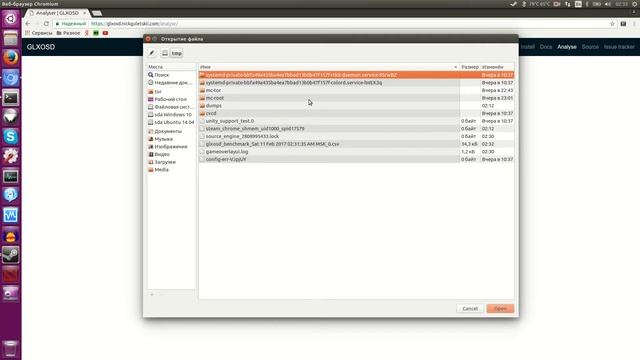Click the Analyse link in the GLXOSD navbar

click(x=567, y=47)
